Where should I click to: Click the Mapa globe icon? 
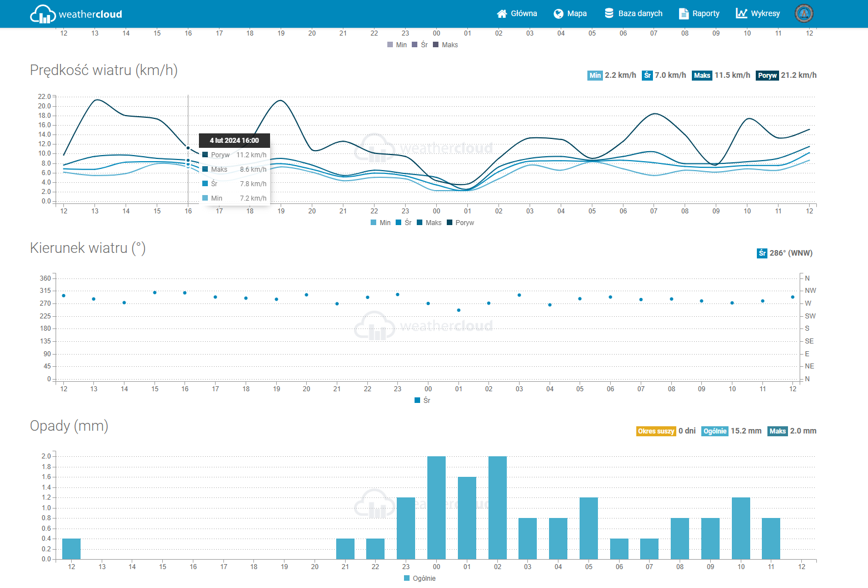pyautogui.click(x=558, y=14)
